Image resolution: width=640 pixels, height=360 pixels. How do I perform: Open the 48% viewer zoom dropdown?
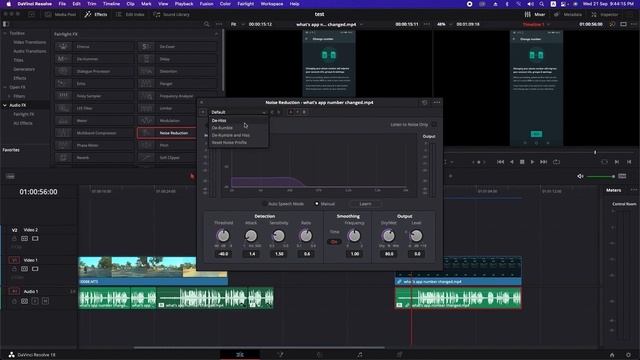click(444, 24)
